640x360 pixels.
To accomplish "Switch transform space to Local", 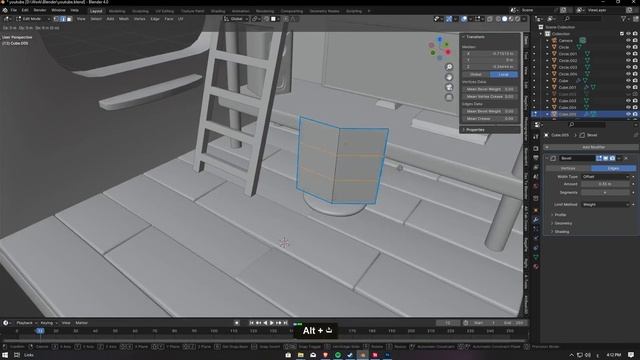I will click(x=504, y=74).
